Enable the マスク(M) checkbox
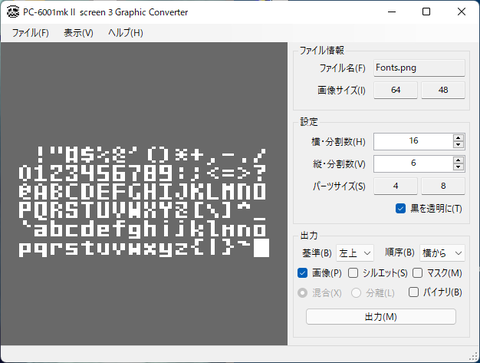Viewport: 480px width, 363px height. pyautogui.click(x=417, y=273)
